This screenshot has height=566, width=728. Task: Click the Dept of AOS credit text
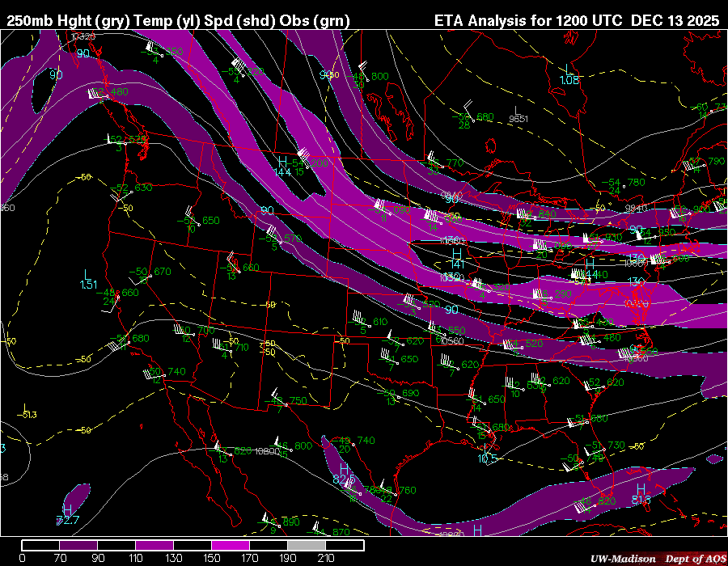click(x=694, y=559)
